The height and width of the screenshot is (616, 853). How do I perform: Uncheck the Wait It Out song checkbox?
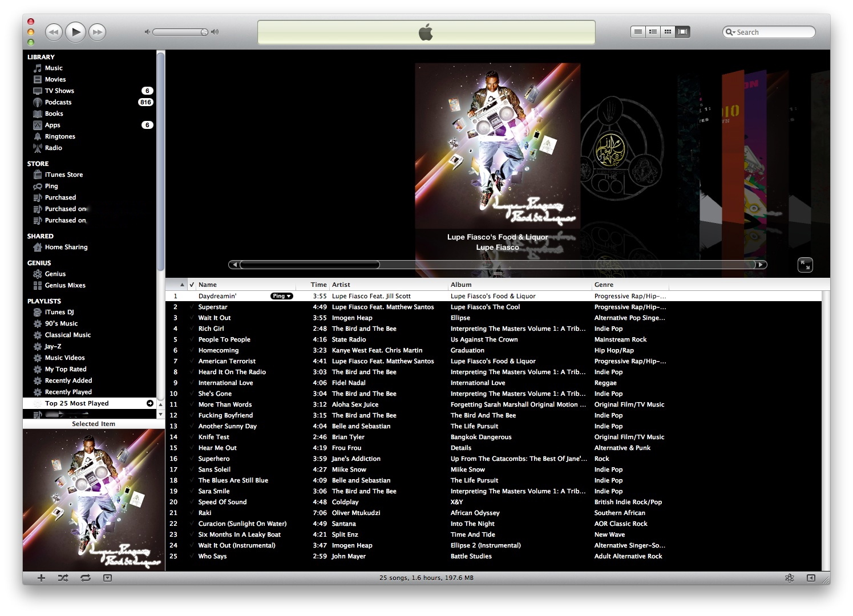tap(192, 318)
